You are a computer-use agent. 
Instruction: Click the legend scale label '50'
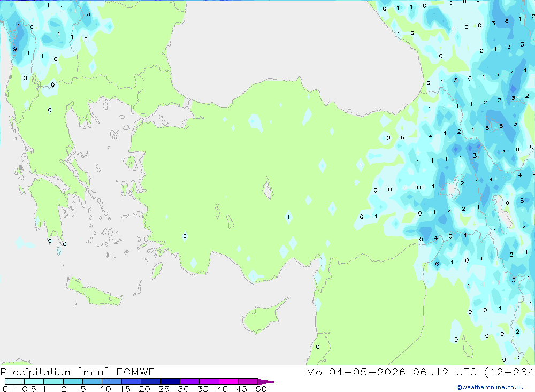pyautogui.click(x=261, y=389)
